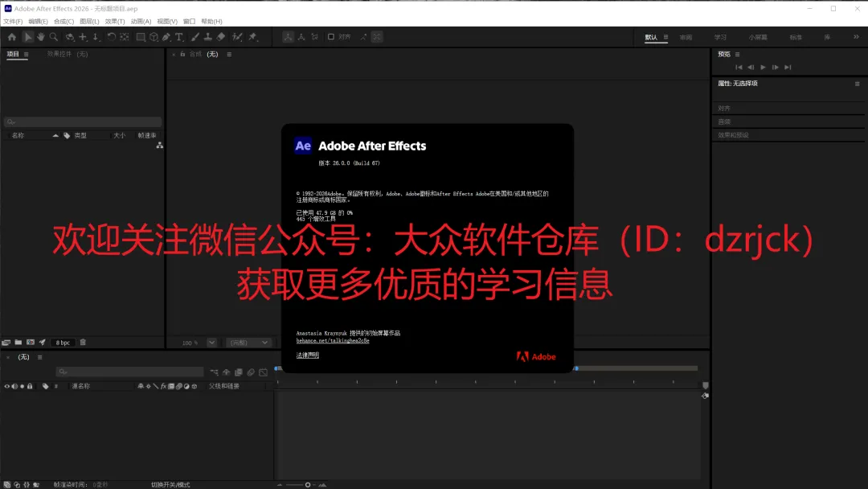Select the Roto Brush tool
868x489 pixels.
coord(237,37)
